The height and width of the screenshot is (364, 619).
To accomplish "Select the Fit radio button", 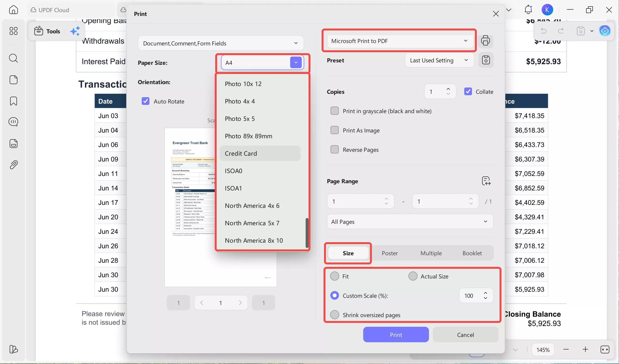I will click(x=334, y=276).
